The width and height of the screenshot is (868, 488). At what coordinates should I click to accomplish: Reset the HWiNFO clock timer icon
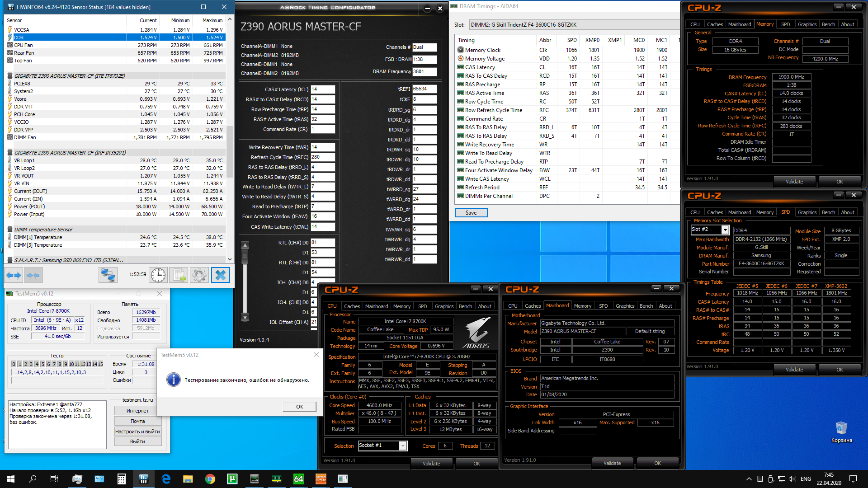click(x=158, y=275)
